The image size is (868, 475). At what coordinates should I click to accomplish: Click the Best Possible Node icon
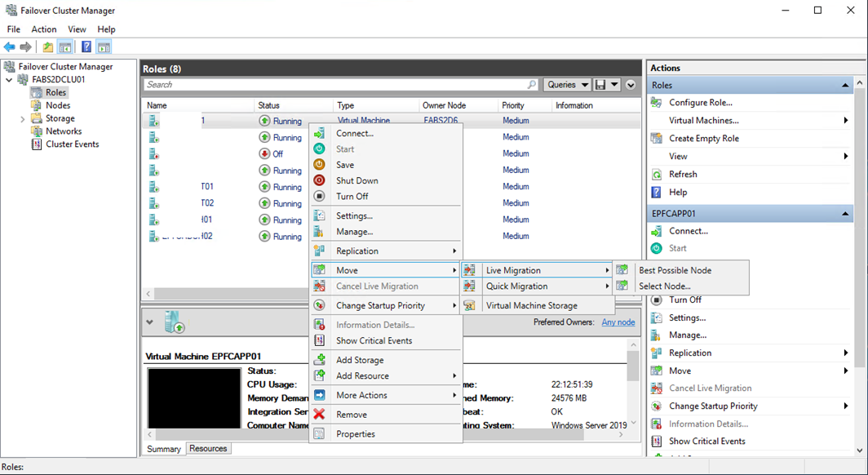622,270
